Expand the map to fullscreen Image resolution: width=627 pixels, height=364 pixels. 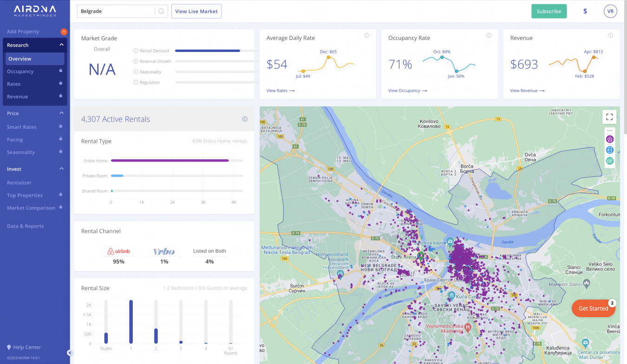609,117
